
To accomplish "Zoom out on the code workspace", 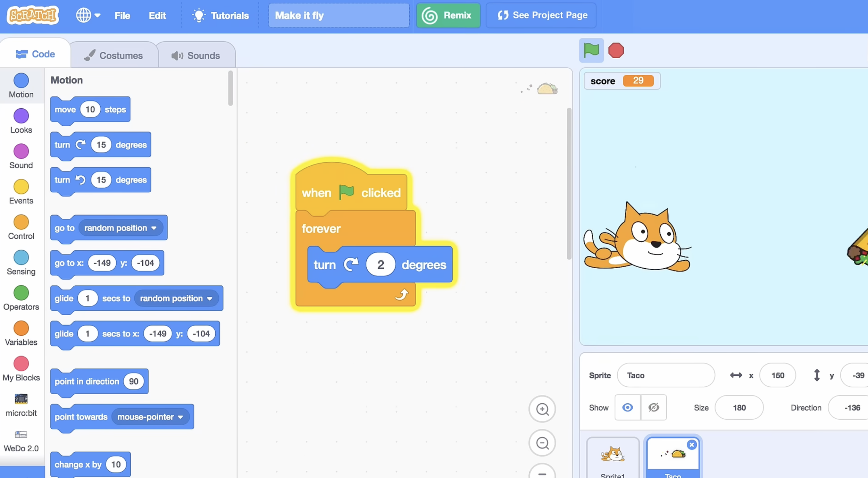I will pos(542,443).
